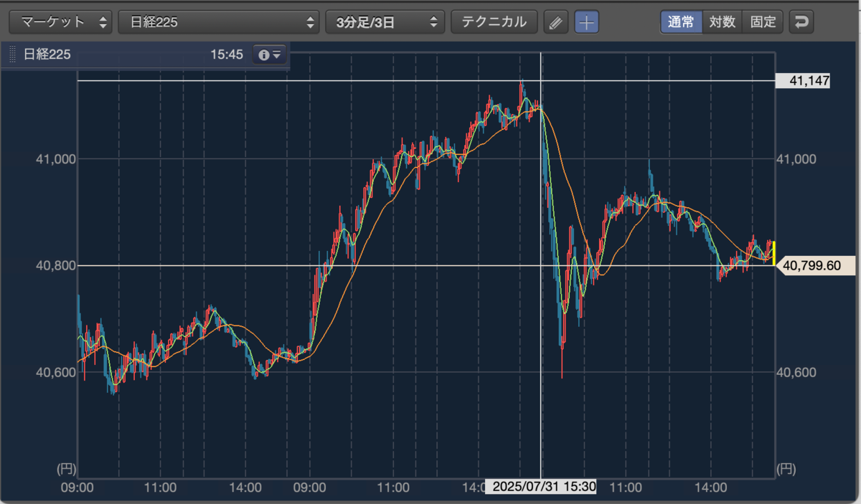Click the return arrow icon button
Screen dimensions: 861x504
click(801, 22)
